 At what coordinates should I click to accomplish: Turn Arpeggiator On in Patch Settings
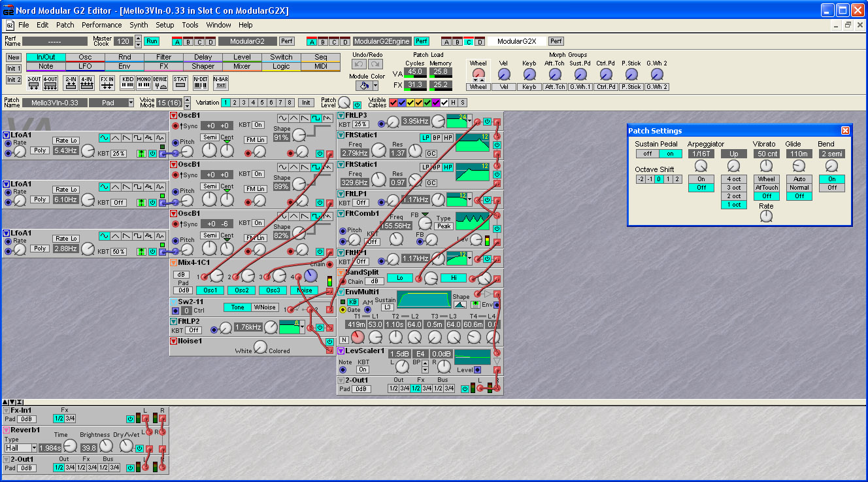point(701,179)
